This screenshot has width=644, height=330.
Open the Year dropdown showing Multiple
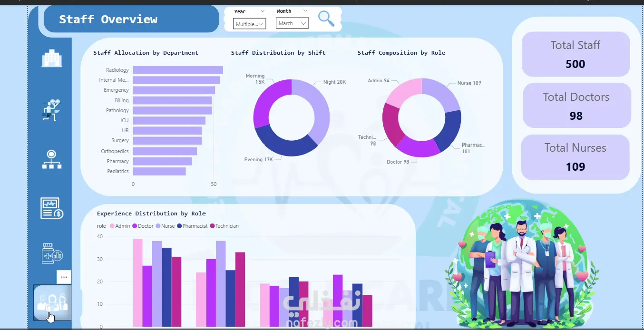[x=249, y=24]
